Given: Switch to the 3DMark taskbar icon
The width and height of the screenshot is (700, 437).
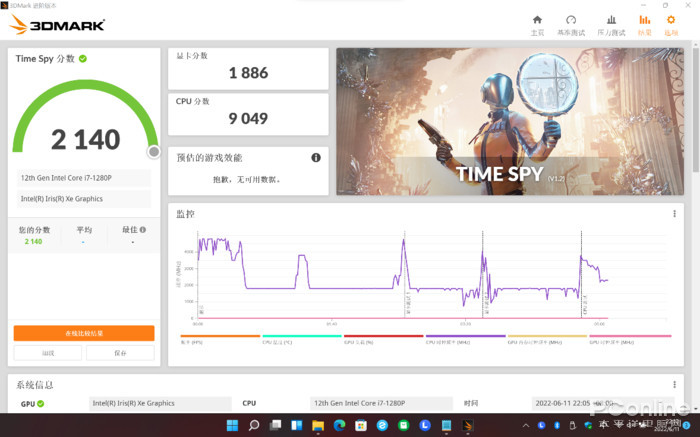Looking at the screenshot, I should click(x=468, y=425).
